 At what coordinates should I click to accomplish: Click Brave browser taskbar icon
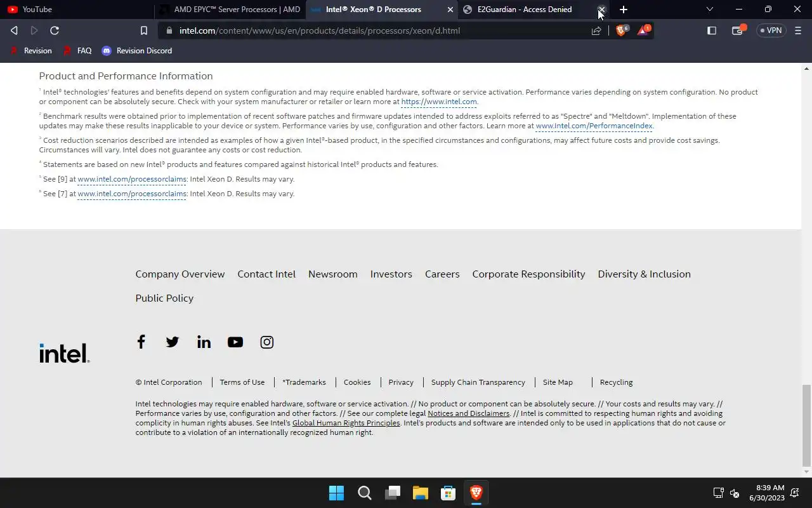point(476,493)
